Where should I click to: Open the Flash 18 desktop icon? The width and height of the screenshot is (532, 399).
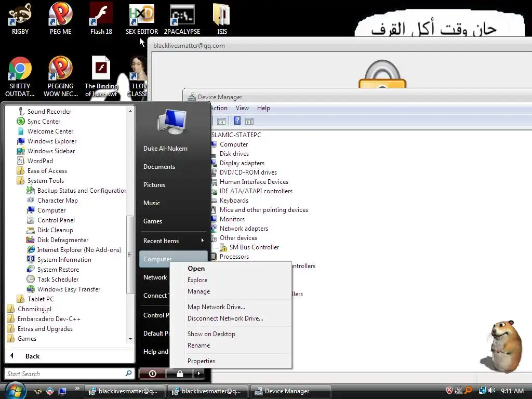pos(101,19)
